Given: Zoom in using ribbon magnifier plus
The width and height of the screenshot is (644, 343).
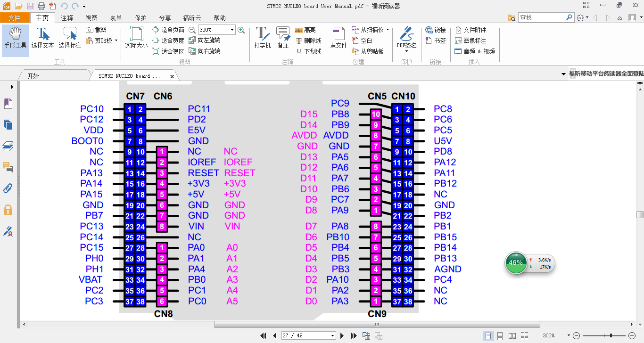Looking at the screenshot, I should (241, 30).
